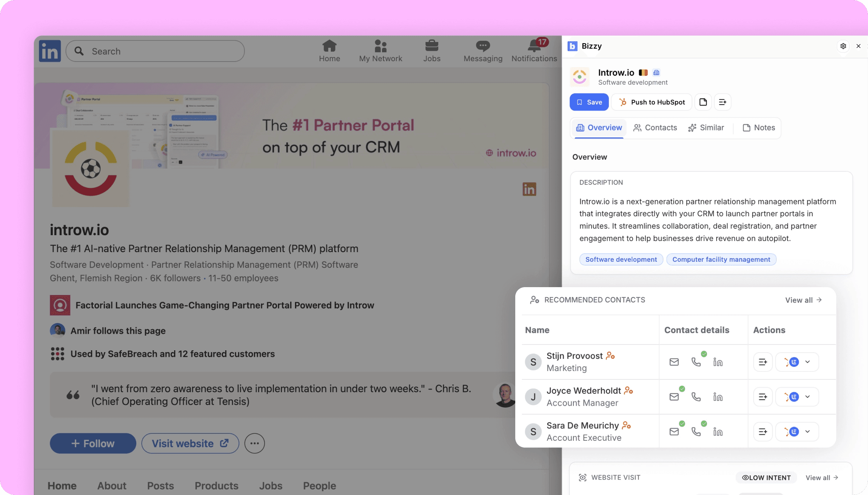The height and width of the screenshot is (495, 868).
Task: Open My Network in LinkedIn navigation
Action: [380, 51]
